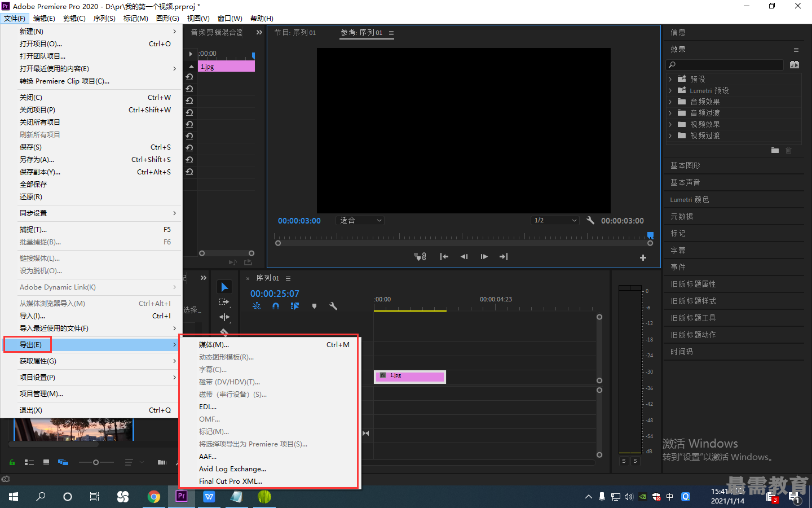Screen dimensions: 812x508
Task: Toggle timeline snapping magnet
Action: 276,306
